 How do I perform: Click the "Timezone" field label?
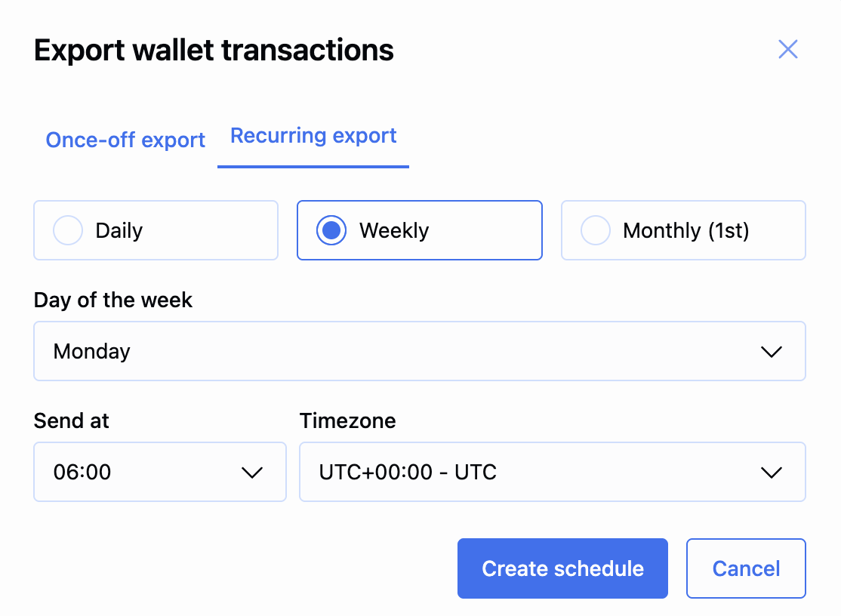pos(347,420)
